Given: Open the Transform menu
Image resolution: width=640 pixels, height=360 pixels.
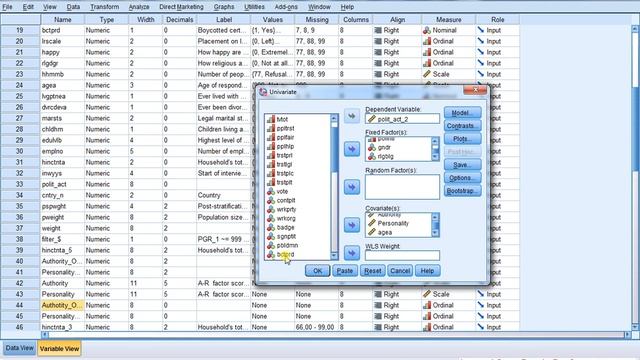Looking at the screenshot, I should 104,7.
